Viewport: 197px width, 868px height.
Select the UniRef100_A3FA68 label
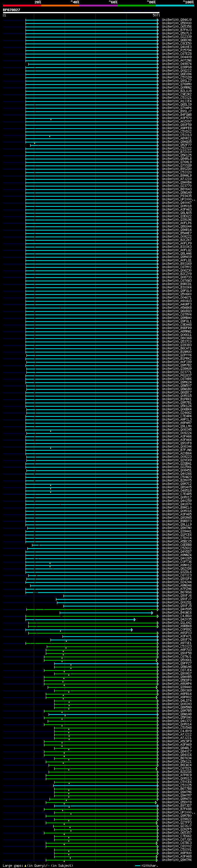pyautogui.click(x=176, y=856)
